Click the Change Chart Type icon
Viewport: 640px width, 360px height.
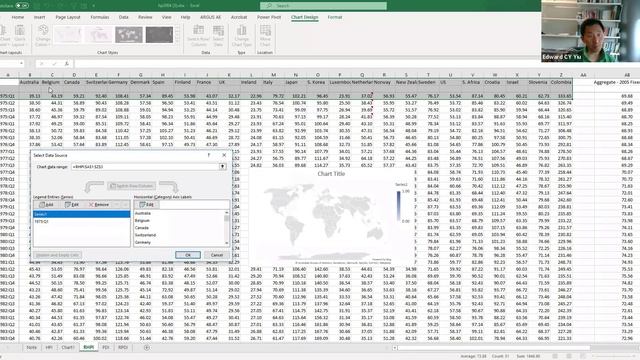click(242, 36)
